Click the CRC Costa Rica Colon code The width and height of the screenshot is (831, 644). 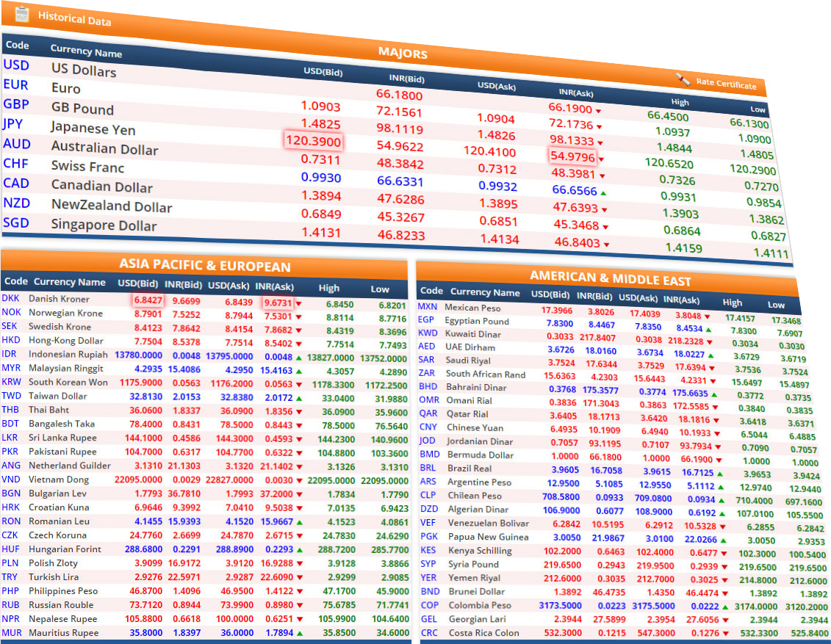[x=429, y=633]
